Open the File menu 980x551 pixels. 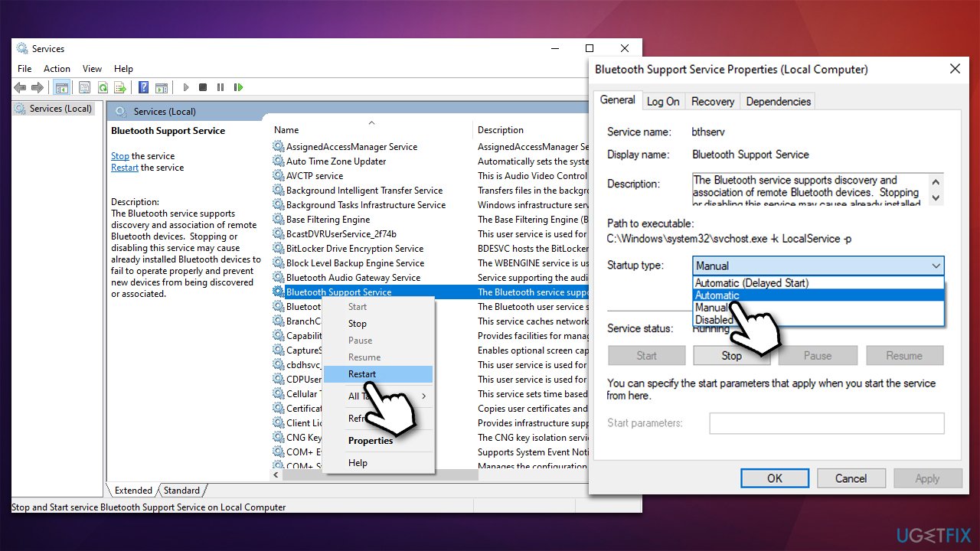(24, 68)
